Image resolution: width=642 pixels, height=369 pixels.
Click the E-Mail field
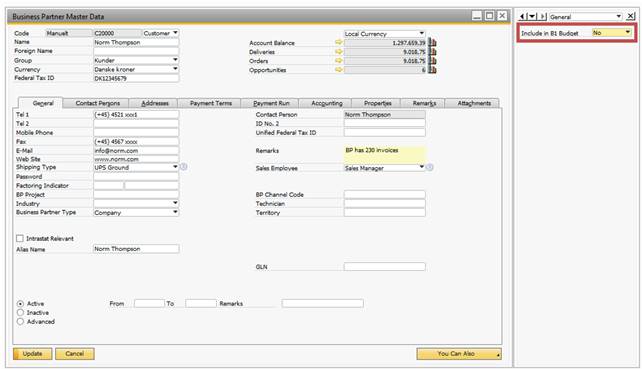pyautogui.click(x=136, y=150)
